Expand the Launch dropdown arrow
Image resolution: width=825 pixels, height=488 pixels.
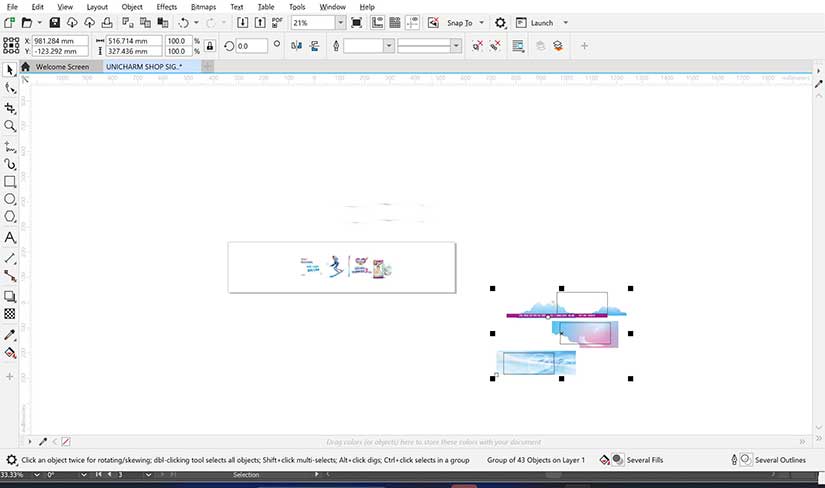pyautogui.click(x=566, y=23)
